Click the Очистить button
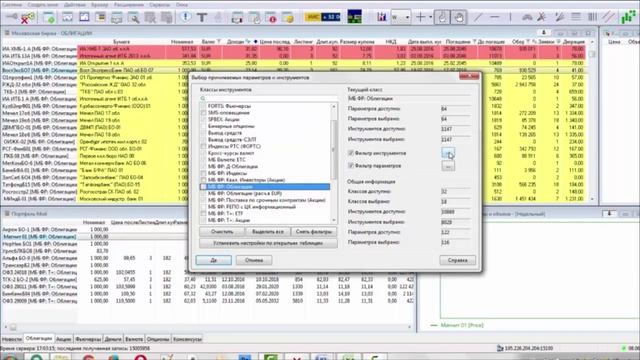The image size is (640, 360). pyautogui.click(x=222, y=232)
